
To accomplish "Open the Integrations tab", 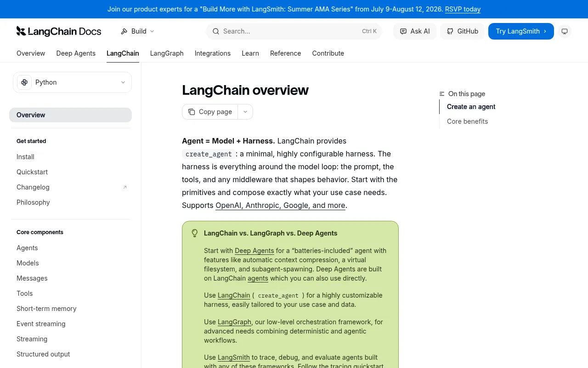I will 213,53.
